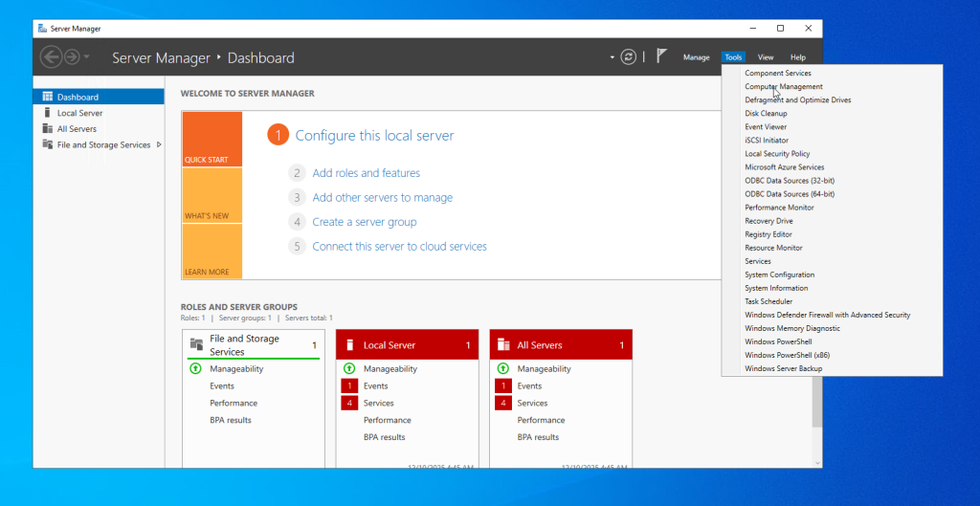Open the Local Server tile header

pyautogui.click(x=408, y=345)
